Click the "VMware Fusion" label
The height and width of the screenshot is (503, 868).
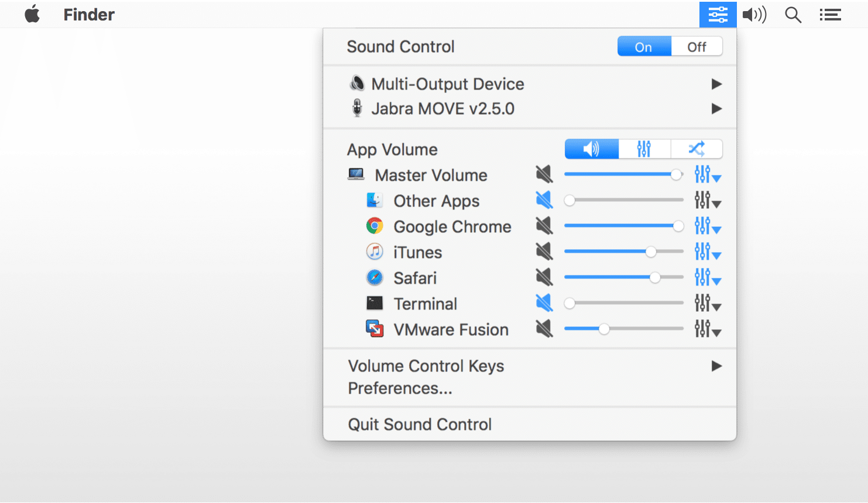(451, 330)
